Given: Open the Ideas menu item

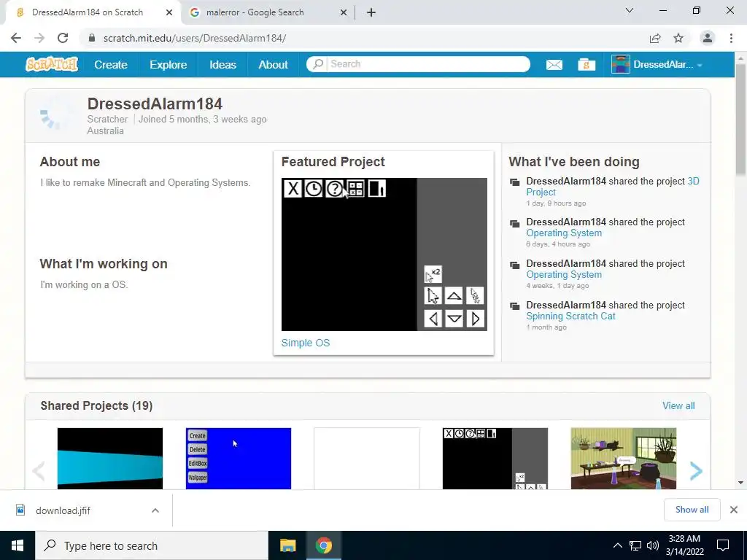Looking at the screenshot, I should (x=223, y=65).
